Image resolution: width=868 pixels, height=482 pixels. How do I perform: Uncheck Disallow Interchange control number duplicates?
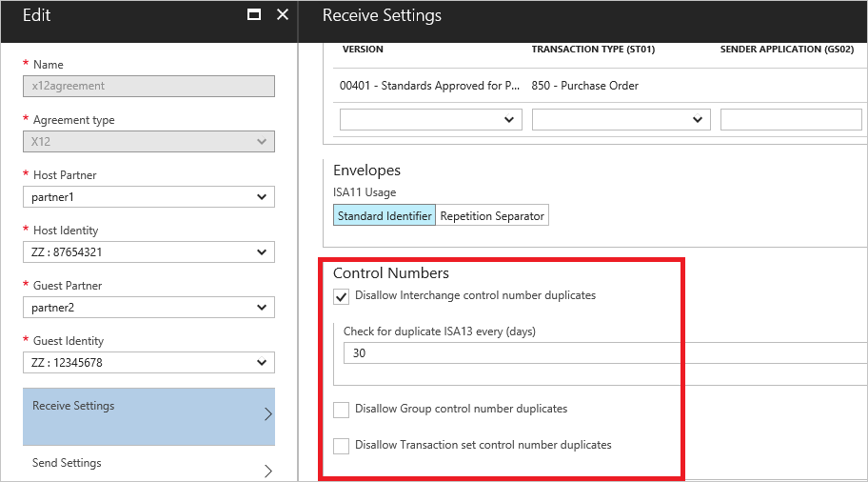tap(342, 296)
